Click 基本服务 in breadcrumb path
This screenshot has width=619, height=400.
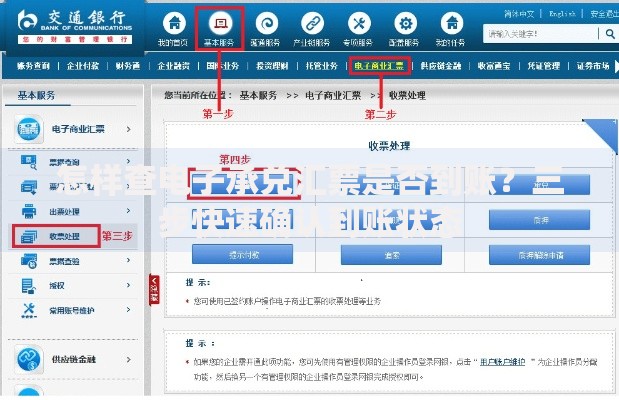coord(259,95)
